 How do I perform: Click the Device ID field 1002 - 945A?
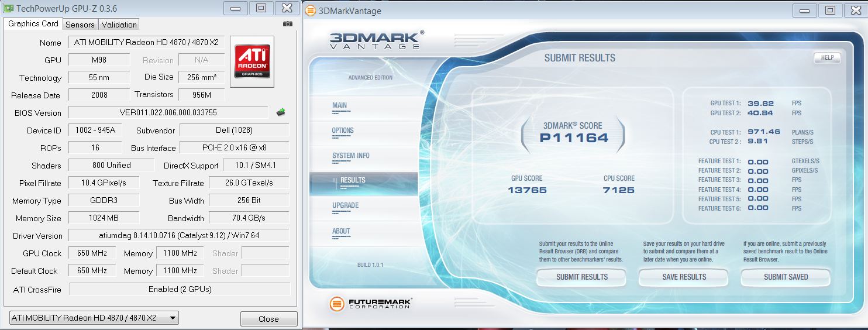(x=96, y=130)
